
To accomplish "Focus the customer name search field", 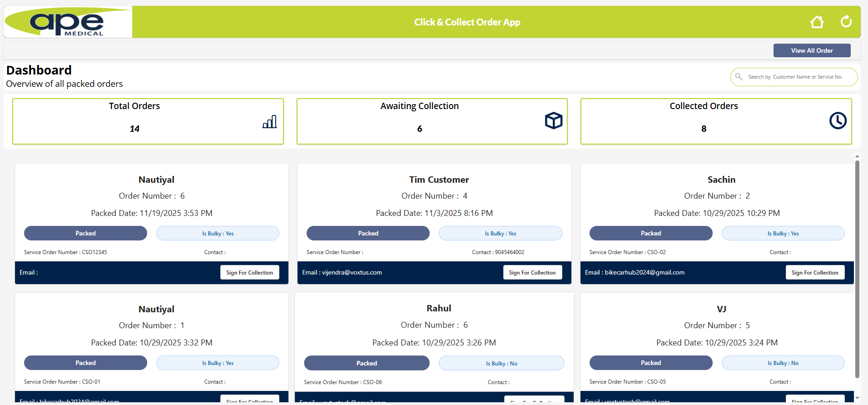I will (x=794, y=77).
